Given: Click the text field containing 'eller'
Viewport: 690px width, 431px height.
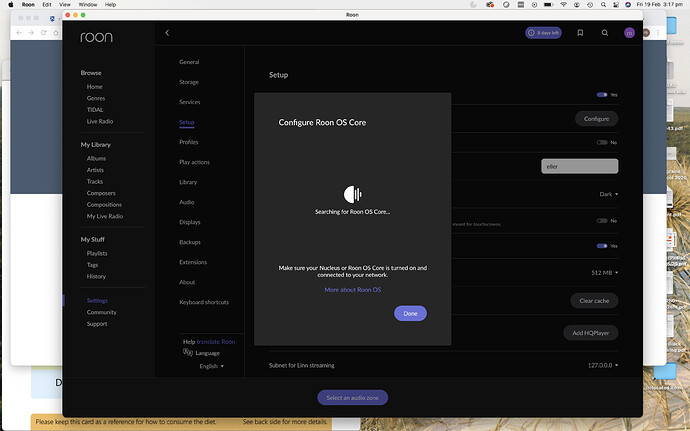Looking at the screenshot, I should tap(580, 166).
